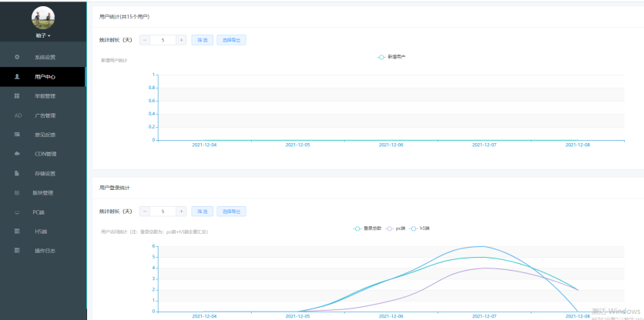This screenshot has width=644, height=320.
Task: Toggle 登录总数 legend series
Action: (x=367, y=228)
